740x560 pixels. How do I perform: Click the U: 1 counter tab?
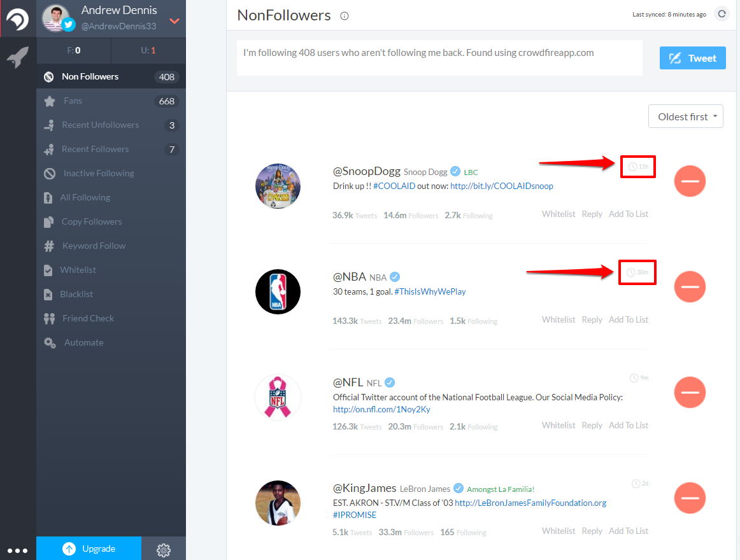[148, 50]
